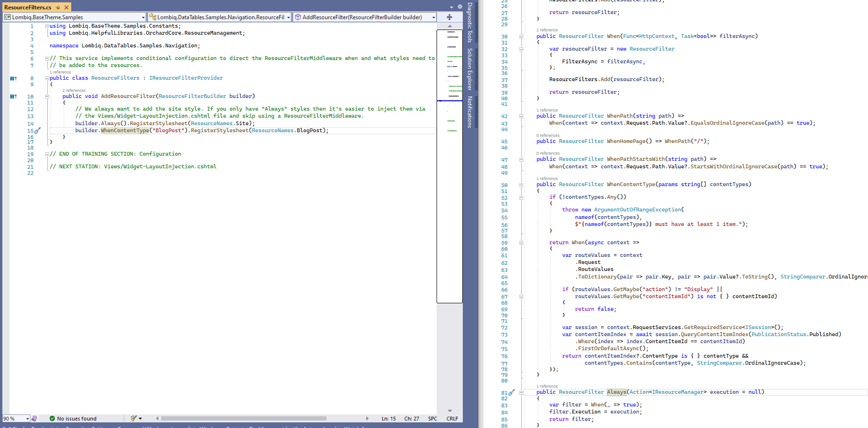868x428 pixels.
Task: Collapse the lambda on line 59
Action: 521,243
